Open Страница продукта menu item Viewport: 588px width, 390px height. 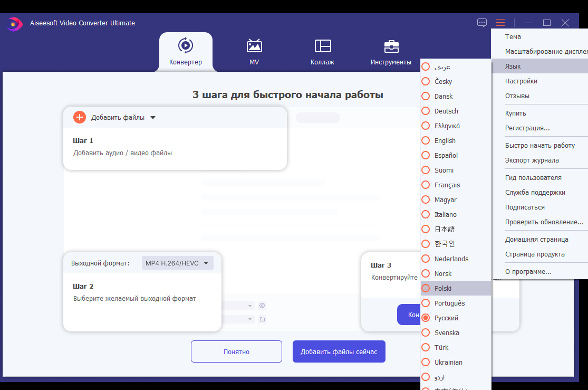tap(539, 254)
